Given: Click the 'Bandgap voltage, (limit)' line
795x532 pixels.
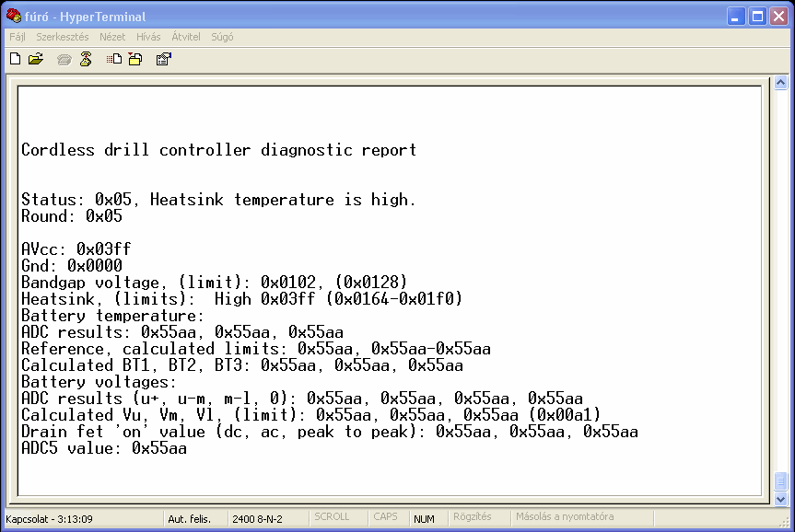Looking at the screenshot, I should pyautogui.click(x=215, y=283).
